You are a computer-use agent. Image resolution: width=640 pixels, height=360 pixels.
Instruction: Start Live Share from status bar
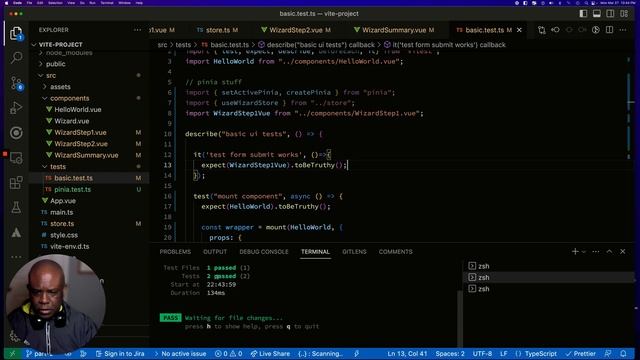click(x=270, y=353)
